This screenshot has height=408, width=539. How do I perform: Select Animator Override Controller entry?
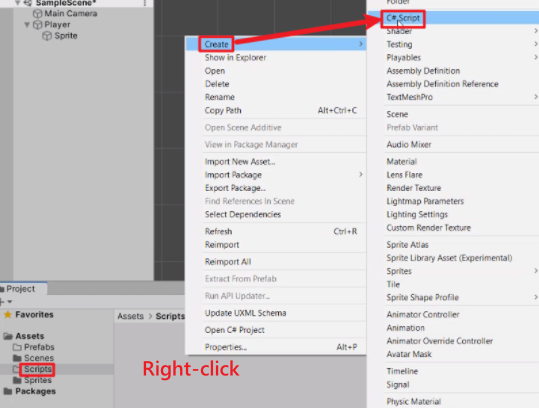440,341
